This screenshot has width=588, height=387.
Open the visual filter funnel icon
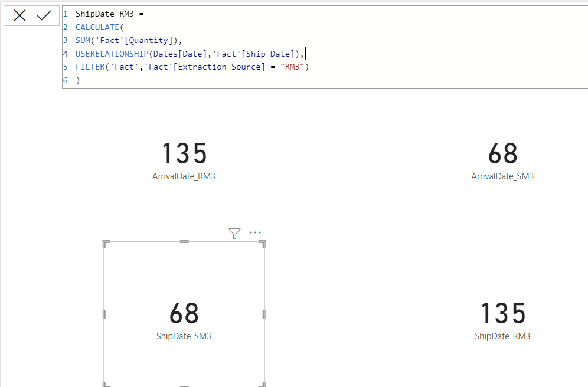[x=235, y=234]
